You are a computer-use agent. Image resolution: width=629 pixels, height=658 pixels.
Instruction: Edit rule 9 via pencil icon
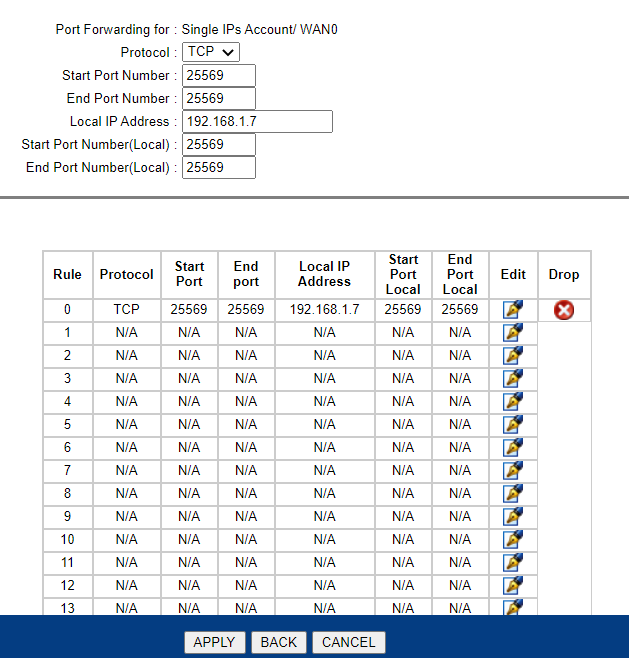click(x=513, y=517)
